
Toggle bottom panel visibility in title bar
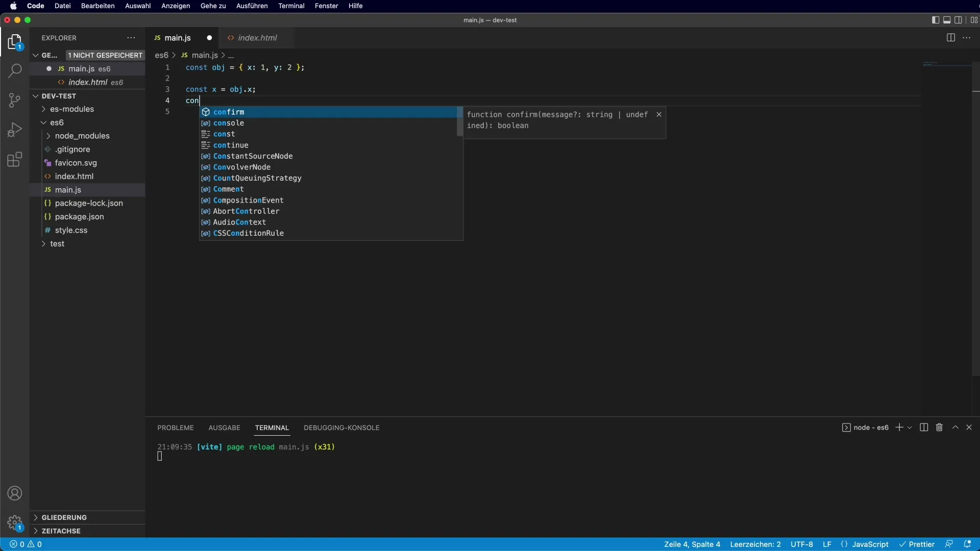(947, 20)
